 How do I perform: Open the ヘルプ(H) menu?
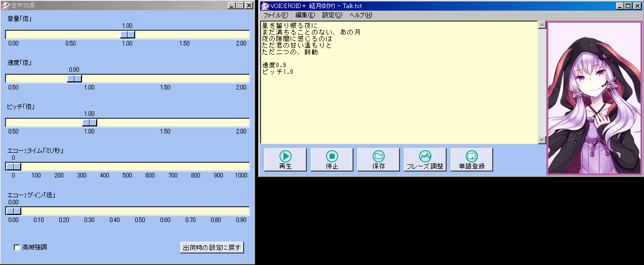[x=360, y=15]
